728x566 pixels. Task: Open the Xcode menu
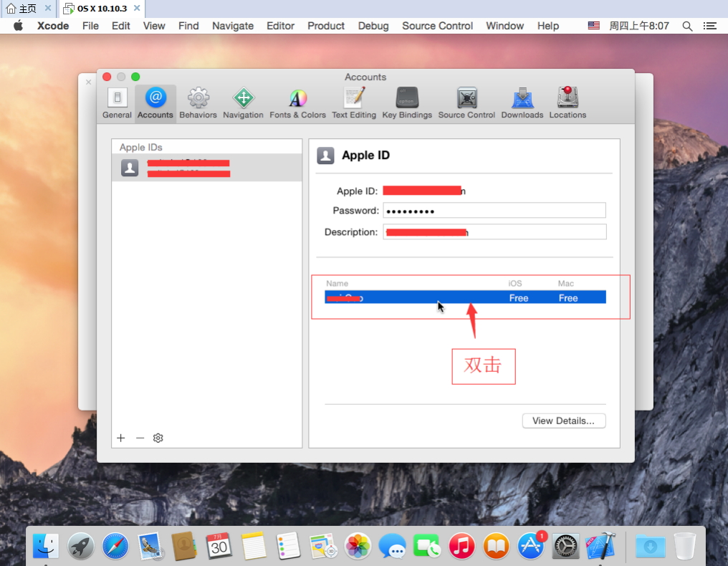[53, 26]
